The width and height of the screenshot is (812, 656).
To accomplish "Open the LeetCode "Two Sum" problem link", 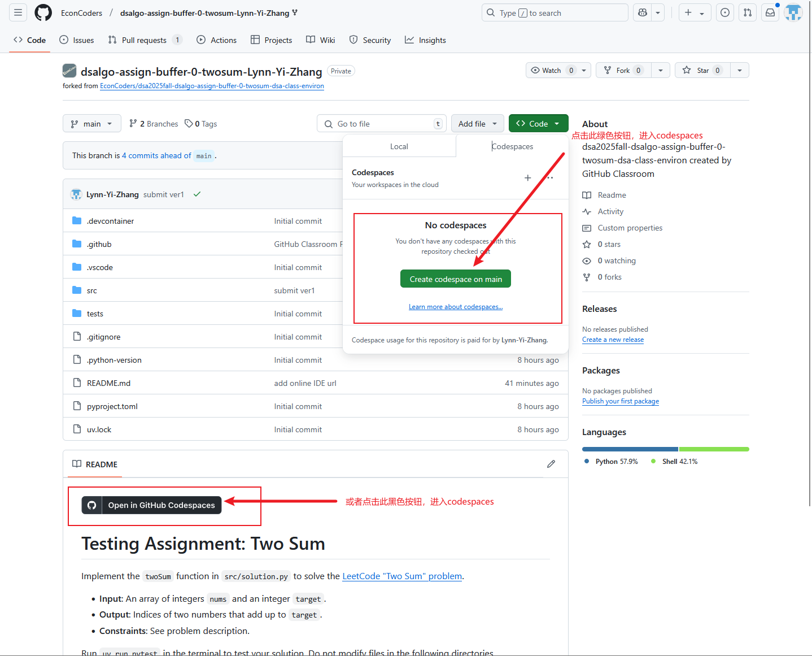I will point(402,576).
